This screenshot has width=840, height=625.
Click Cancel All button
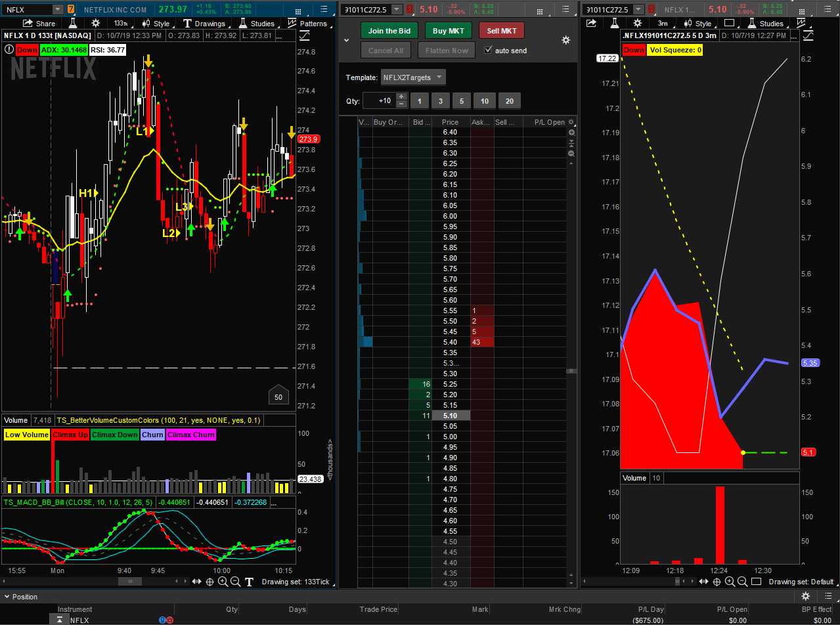pos(386,51)
